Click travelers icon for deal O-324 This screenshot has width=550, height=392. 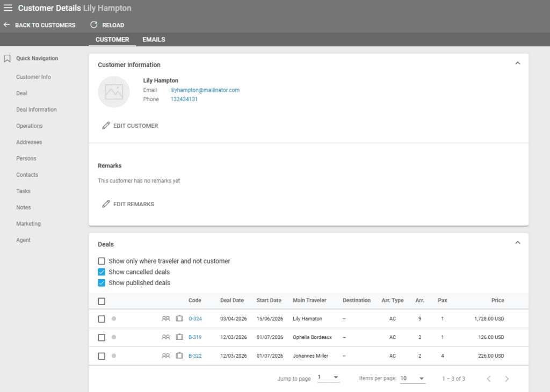(x=166, y=318)
